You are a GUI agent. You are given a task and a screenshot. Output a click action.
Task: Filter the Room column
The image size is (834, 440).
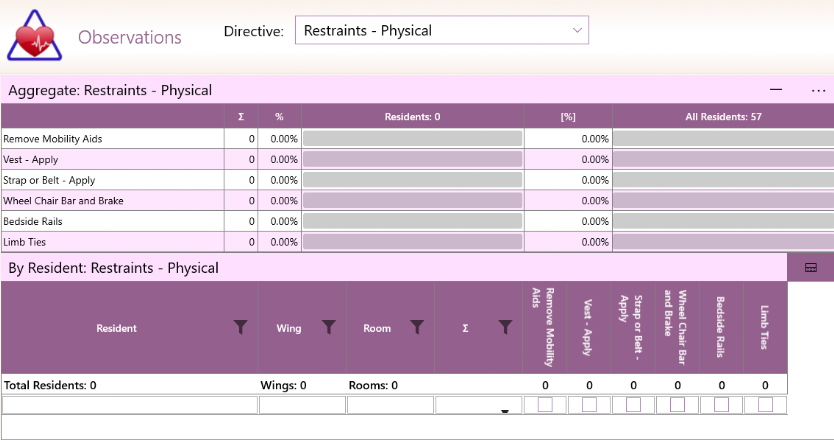pos(418,327)
